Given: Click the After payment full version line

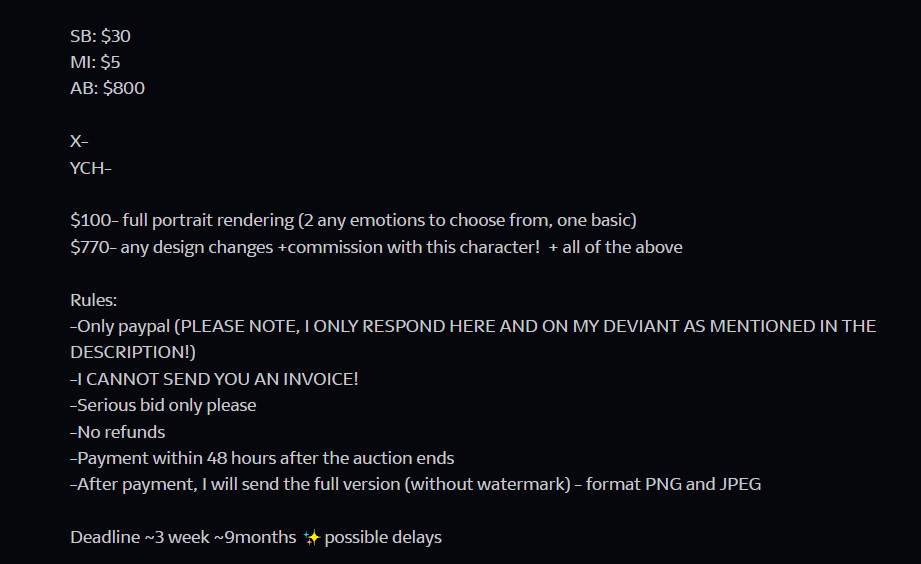Looking at the screenshot, I should [x=415, y=485].
